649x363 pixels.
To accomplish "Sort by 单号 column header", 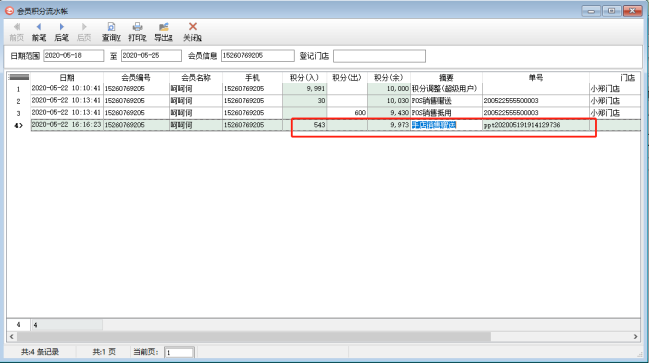I will click(x=536, y=77).
